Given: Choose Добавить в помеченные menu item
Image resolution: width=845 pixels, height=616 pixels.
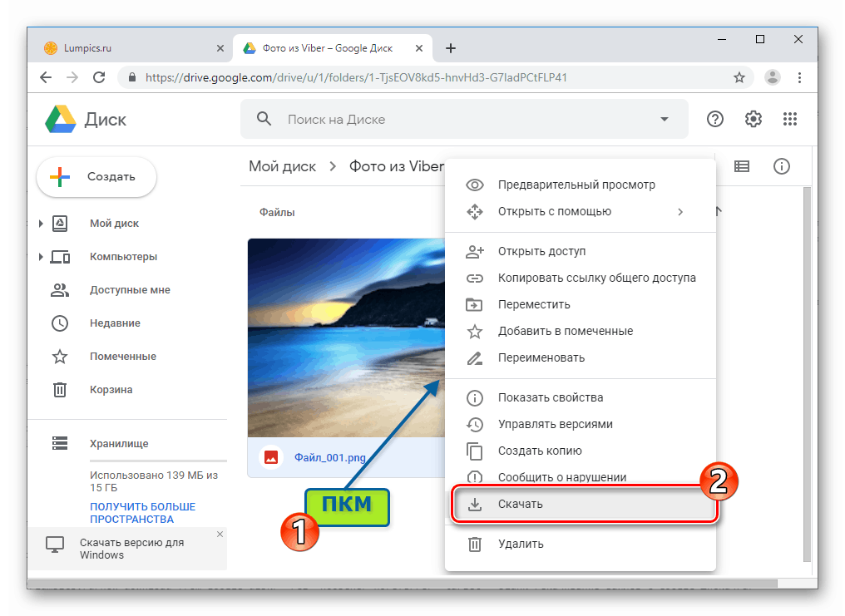Looking at the screenshot, I should click(x=581, y=331).
